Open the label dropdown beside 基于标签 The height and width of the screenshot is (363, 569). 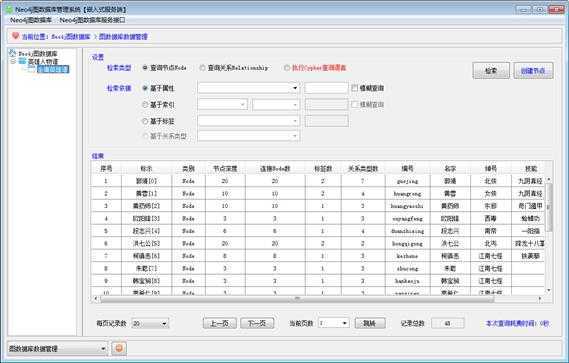249,121
